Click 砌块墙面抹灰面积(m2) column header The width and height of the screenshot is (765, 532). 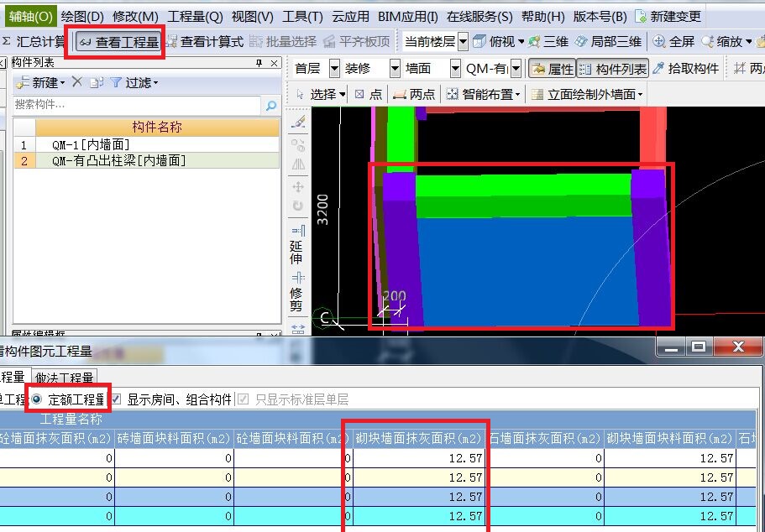tap(418, 438)
